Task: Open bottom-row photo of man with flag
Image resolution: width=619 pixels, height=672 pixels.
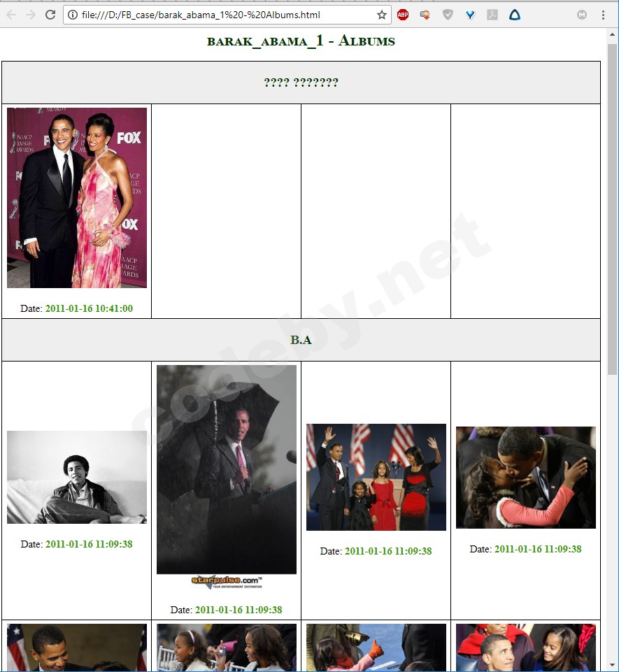Action: (x=77, y=648)
